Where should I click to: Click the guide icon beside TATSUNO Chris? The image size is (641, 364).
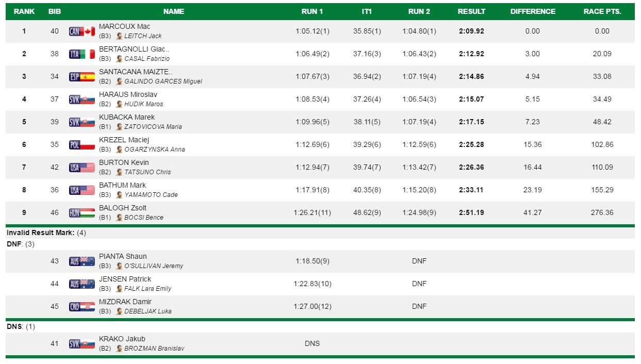119,172
